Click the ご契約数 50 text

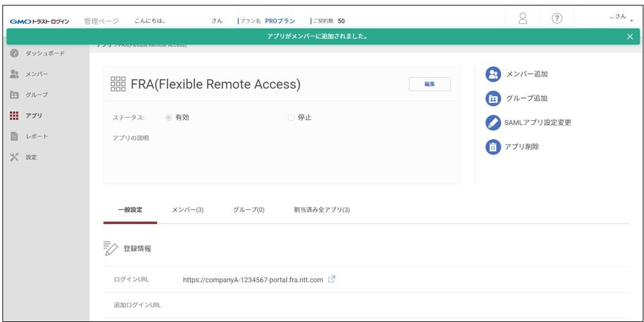[328, 21]
